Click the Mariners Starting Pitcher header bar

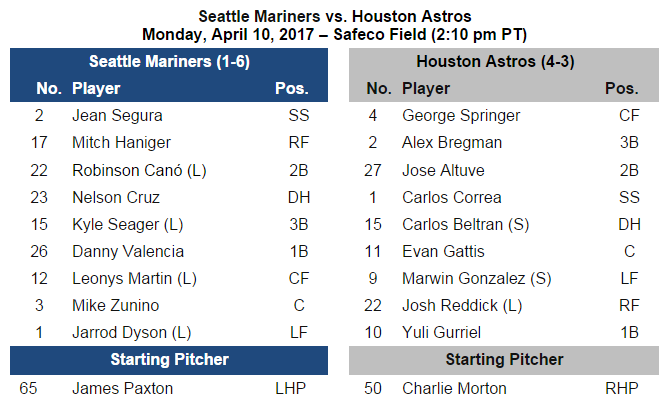pyautogui.click(x=169, y=360)
